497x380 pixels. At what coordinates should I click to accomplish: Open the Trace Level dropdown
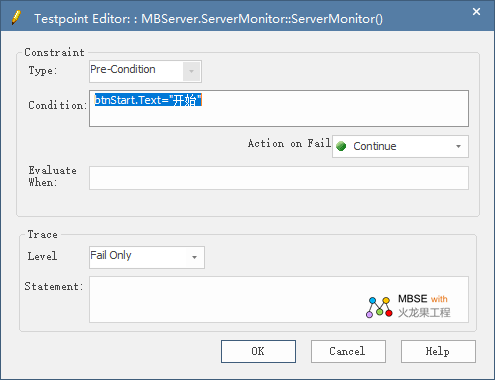tap(147, 257)
